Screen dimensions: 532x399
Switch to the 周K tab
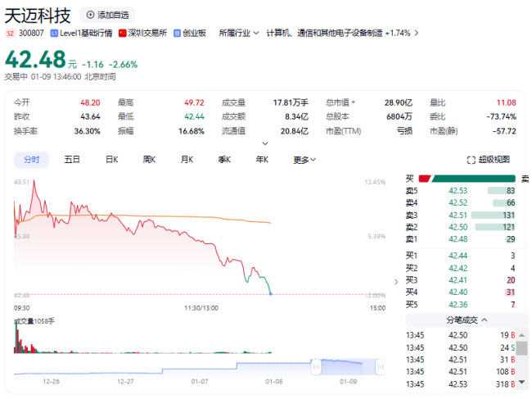click(x=149, y=160)
